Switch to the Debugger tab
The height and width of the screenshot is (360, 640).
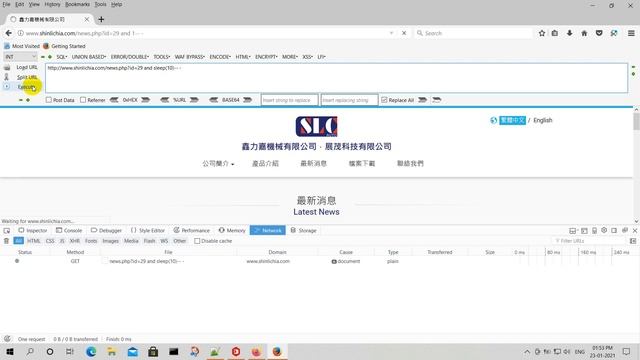pyautogui.click(x=106, y=231)
